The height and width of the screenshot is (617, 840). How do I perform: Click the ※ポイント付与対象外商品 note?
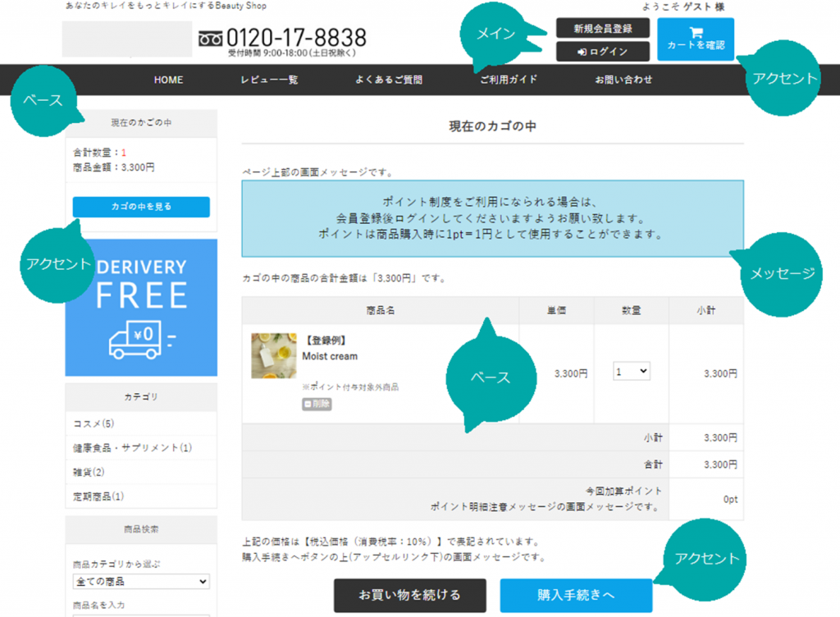pos(350,386)
